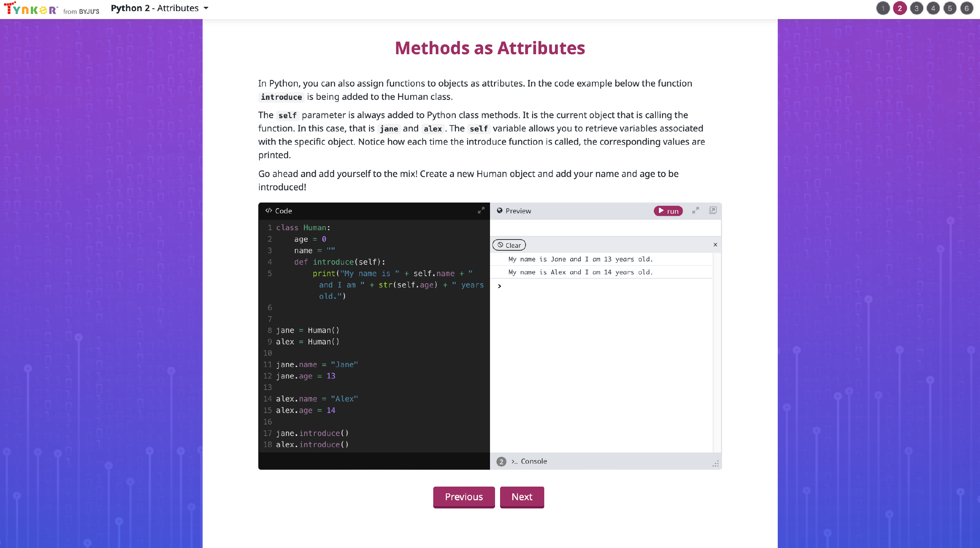
Task: Click the Tynker logo
Action: pyautogui.click(x=31, y=8)
